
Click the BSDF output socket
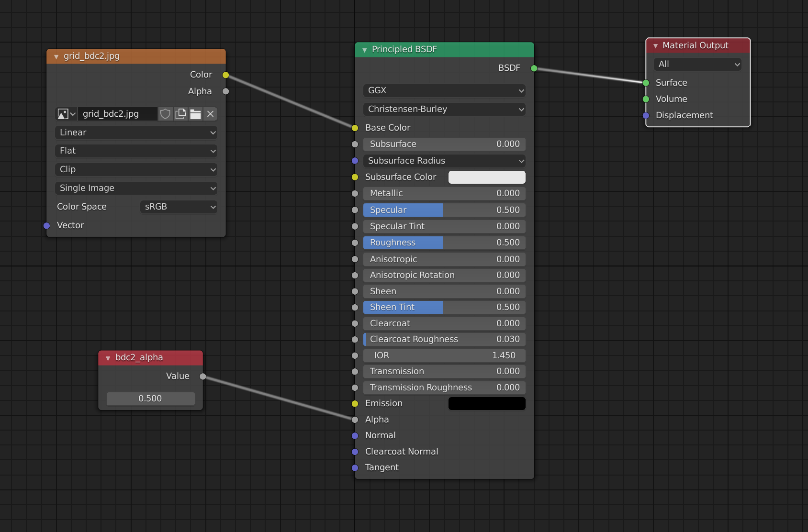[x=534, y=68]
